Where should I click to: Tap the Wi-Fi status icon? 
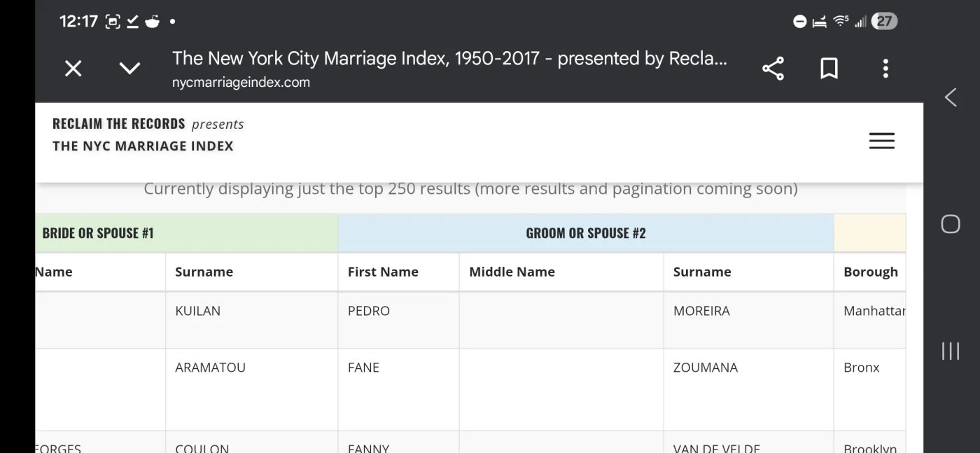pos(841,21)
